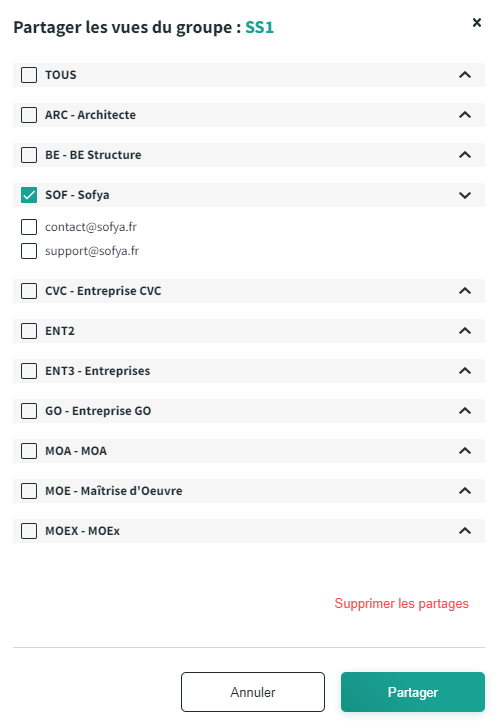Check the TOUS checkbox

[29, 75]
